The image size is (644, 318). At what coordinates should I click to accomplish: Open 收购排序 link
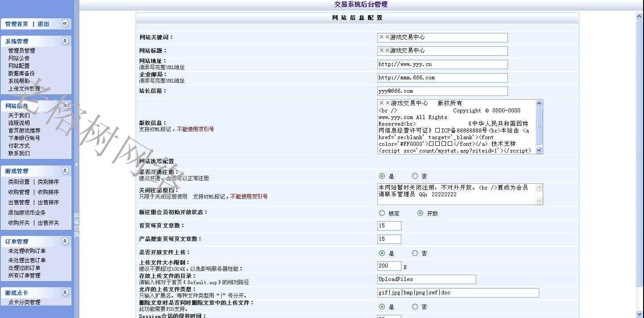point(48,192)
